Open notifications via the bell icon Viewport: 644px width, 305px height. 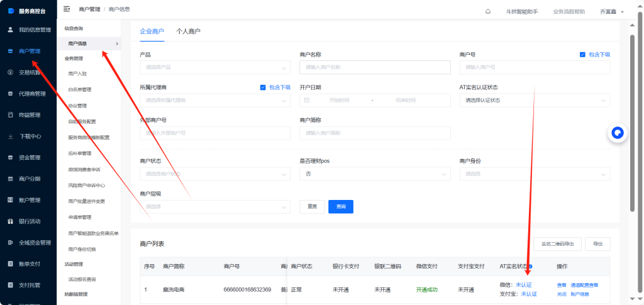coord(488,11)
